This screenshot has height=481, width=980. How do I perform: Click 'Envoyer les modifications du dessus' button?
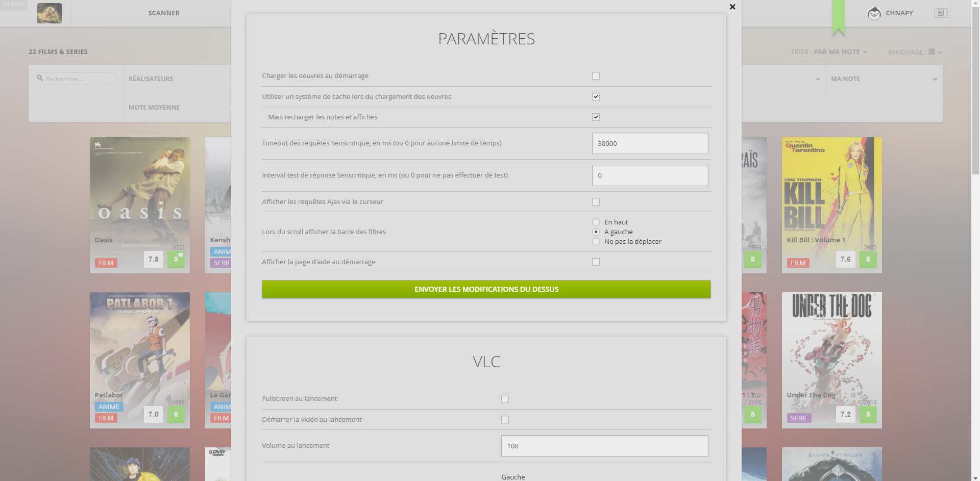coord(486,289)
